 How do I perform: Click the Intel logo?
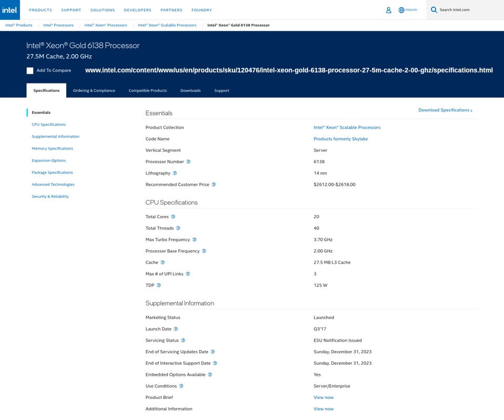click(9, 10)
